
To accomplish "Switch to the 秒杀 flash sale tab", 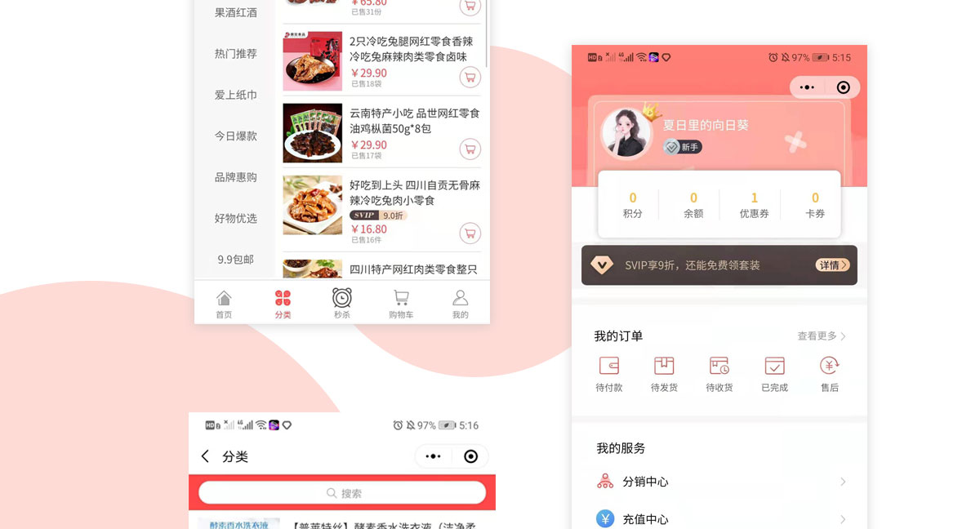I will point(342,303).
